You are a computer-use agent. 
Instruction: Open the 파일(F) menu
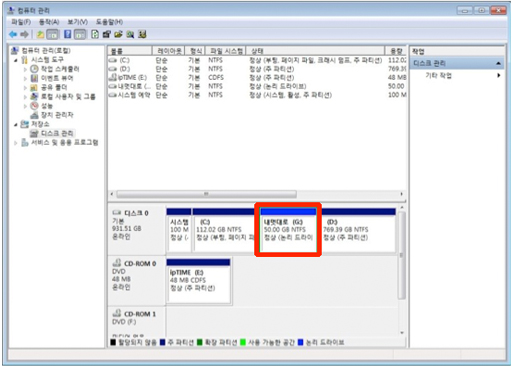coord(21,22)
